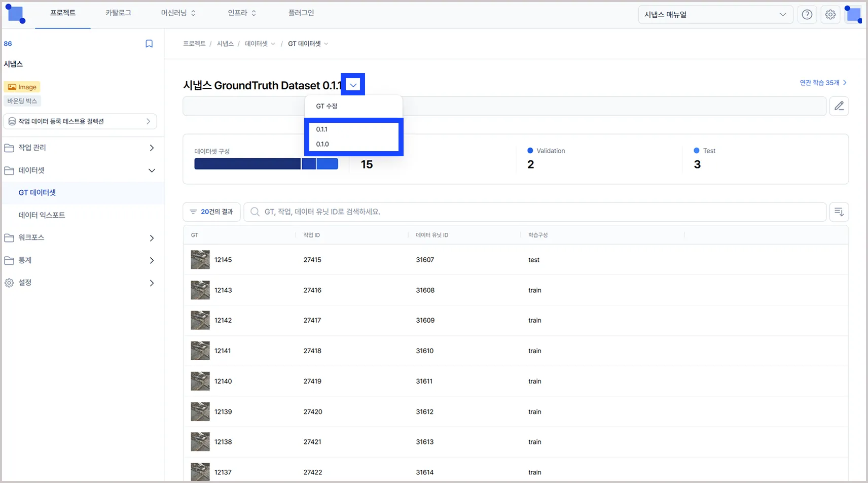Image resolution: width=868 pixels, height=483 pixels.
Task: Expand the 설정 sidebar section
Action: [x=152, y=283]
